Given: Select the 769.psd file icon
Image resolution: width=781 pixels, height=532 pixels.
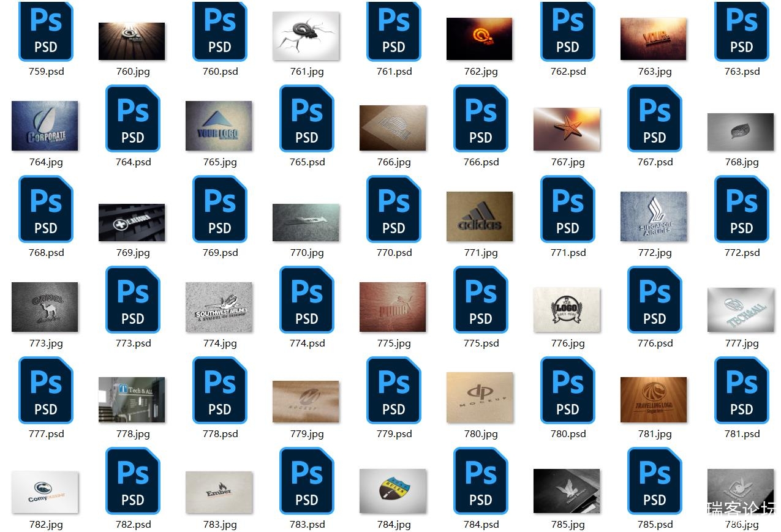Looking at the screenshot, I should [x=220, y=209].
